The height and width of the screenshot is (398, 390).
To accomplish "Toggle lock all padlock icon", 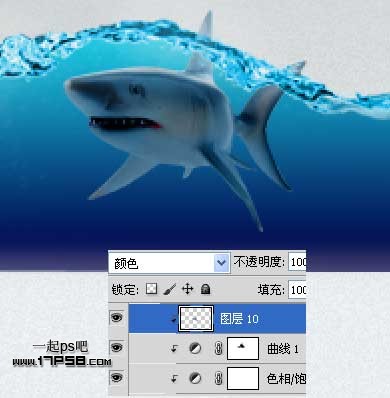I will click(206, 289).
